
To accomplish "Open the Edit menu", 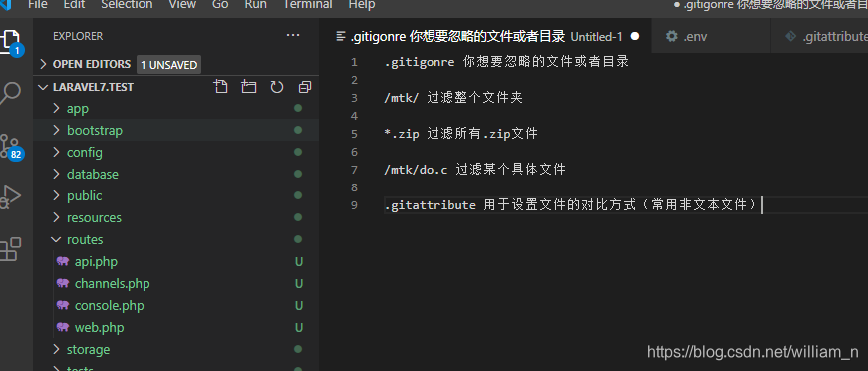I will [x=74, y=5].
